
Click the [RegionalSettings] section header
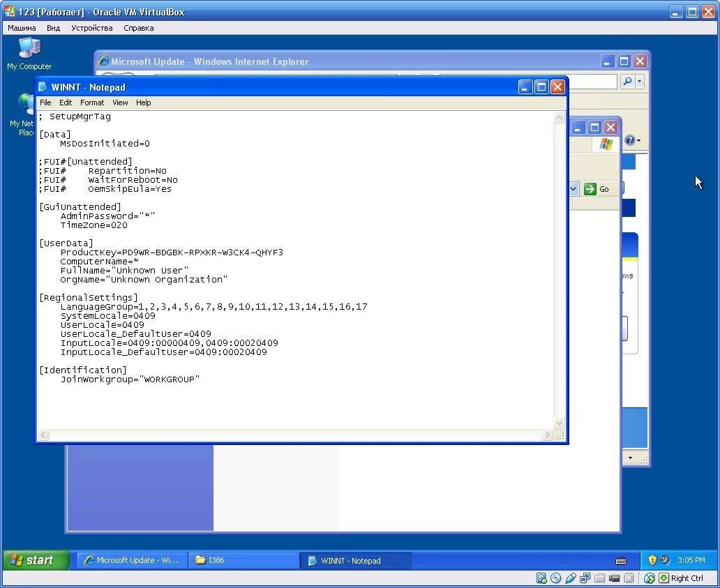click(88, 297)
